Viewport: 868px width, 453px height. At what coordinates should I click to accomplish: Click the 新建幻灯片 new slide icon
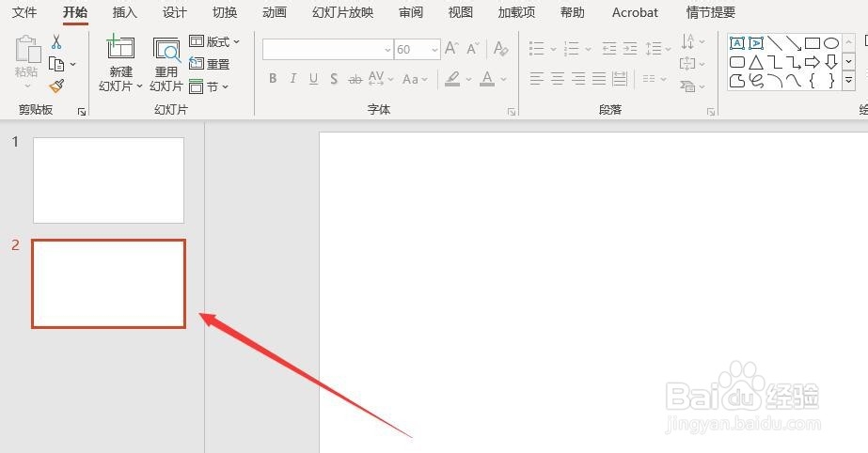click(x=120, y=47)
